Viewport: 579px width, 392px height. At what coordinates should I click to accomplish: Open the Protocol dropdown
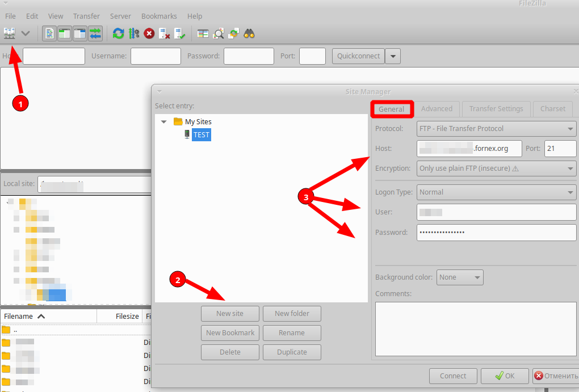496,128
